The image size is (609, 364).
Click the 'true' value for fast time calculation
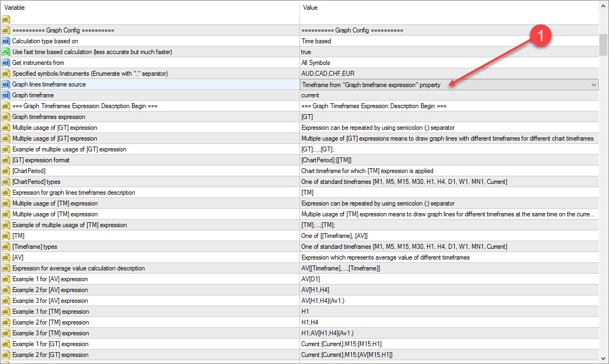[306, 52]
